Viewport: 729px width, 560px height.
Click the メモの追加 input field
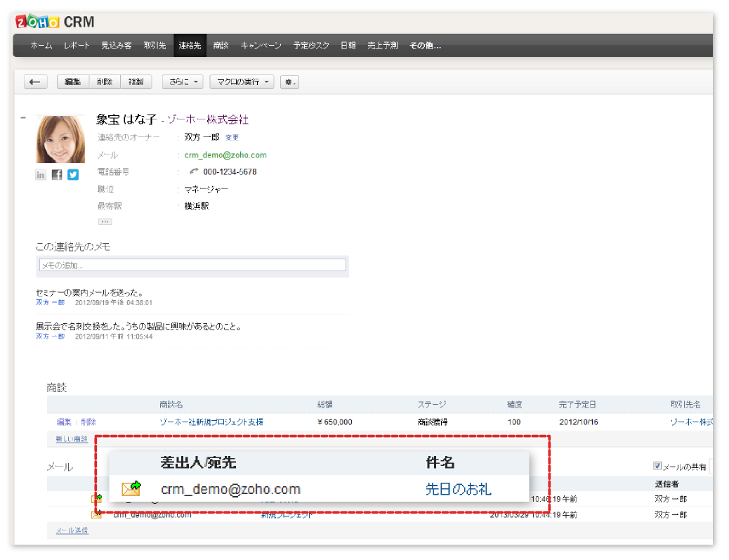coord(192,265)
